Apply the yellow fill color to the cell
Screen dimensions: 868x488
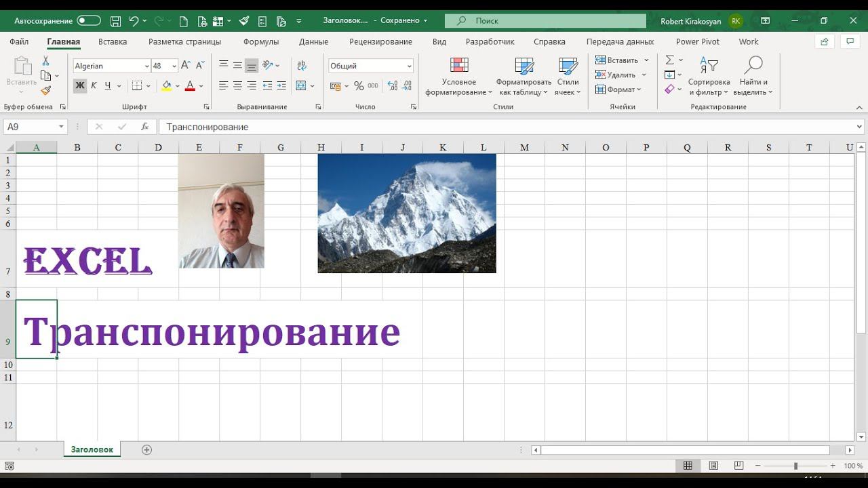click(x=166, y=86)
